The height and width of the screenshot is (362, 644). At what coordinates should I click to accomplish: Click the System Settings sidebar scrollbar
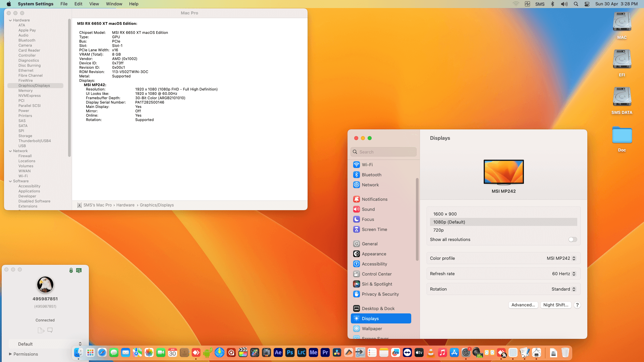pos(417,220)
